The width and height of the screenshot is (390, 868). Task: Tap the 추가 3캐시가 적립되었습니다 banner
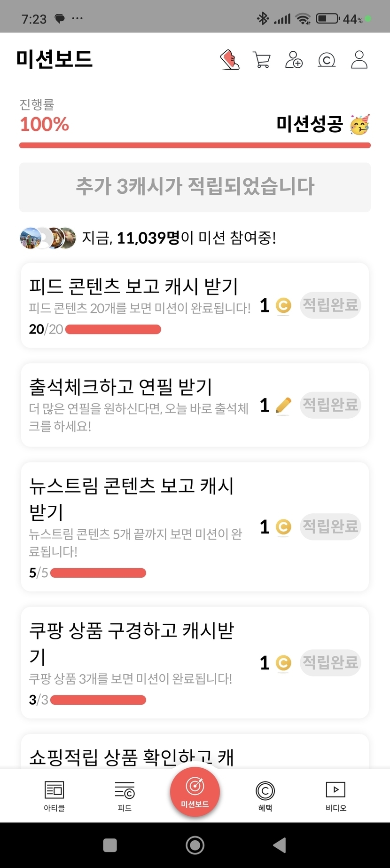coord(195,187)
